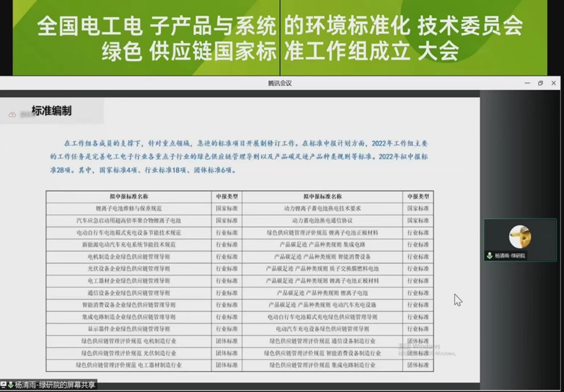The width and height of the screenshot is (564, 392).
Task: Click the 锂离子电池维修与保养规范 table cell
Action: pyautogui.click(x=128, y=209)
